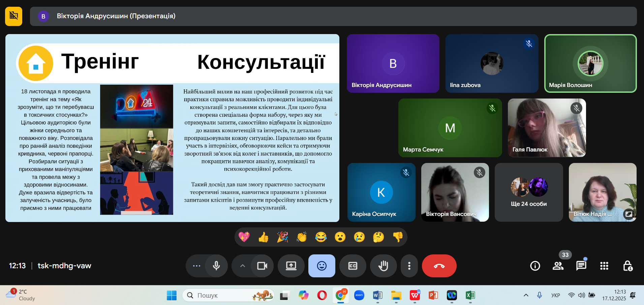
Task: Open the chat panel icon
Action: [581, 266]
